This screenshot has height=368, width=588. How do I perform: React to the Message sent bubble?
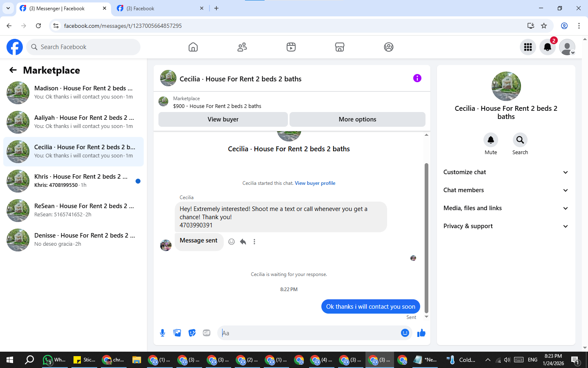coord(232,242)
